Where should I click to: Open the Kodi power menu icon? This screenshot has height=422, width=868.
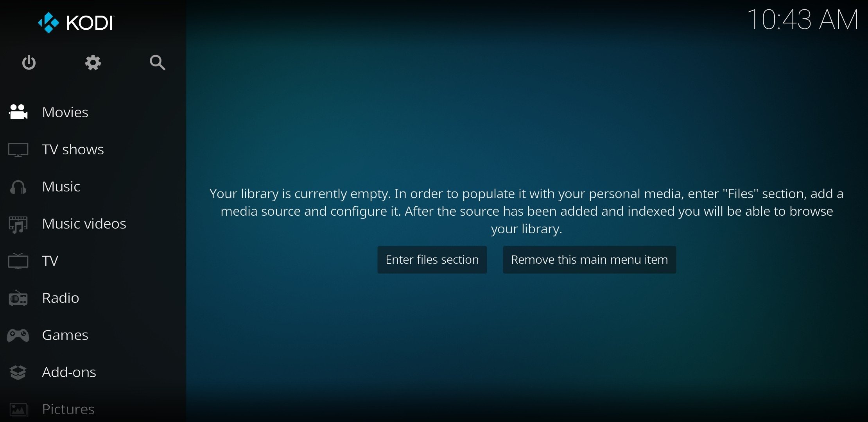(29, 62)
